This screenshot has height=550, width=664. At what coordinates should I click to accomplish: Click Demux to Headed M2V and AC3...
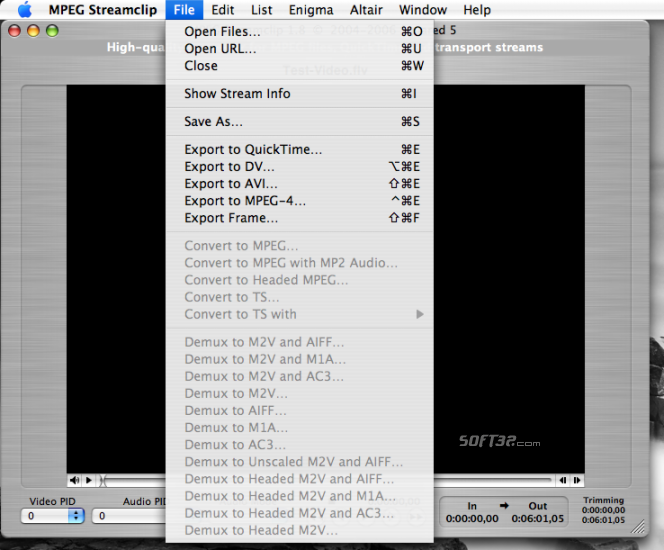(x=299, y=513)
